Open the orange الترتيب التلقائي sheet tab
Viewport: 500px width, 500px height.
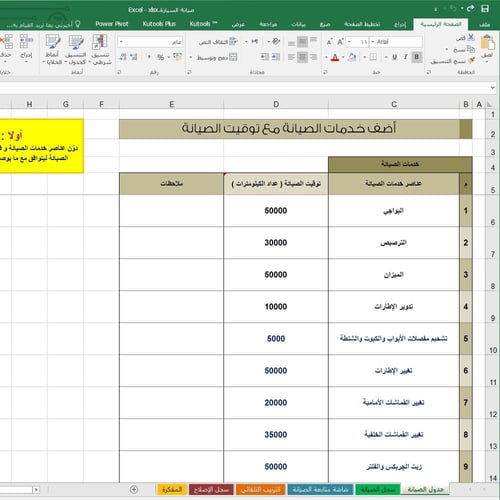click(261, 489)
